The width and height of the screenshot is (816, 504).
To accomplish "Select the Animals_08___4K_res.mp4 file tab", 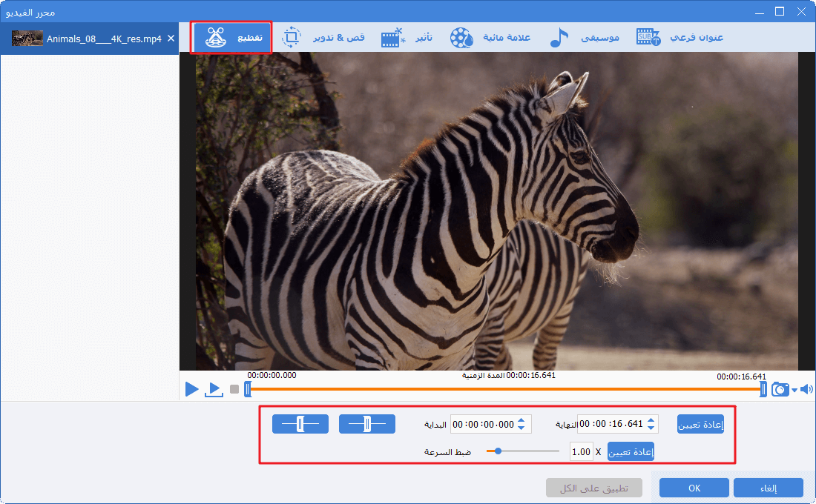I will (90, 39).
